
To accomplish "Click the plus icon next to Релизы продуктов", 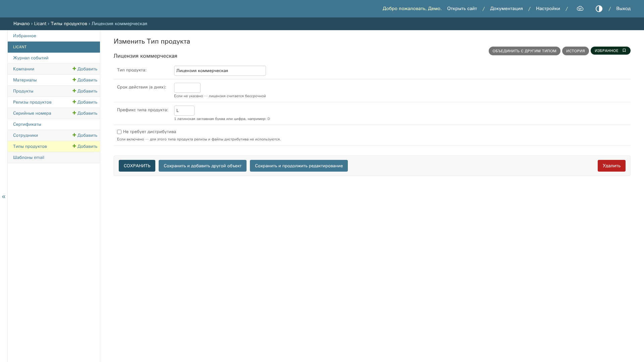I will coord(74,102).
